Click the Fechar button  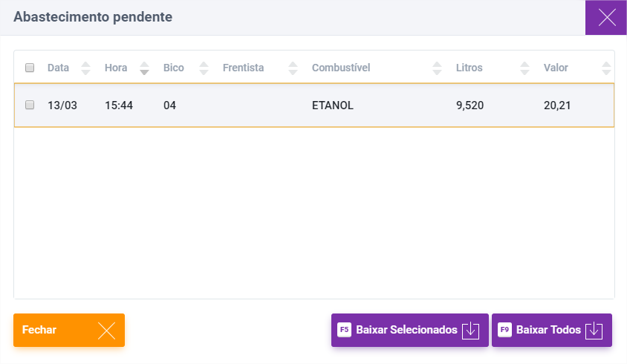coord(69,330)
